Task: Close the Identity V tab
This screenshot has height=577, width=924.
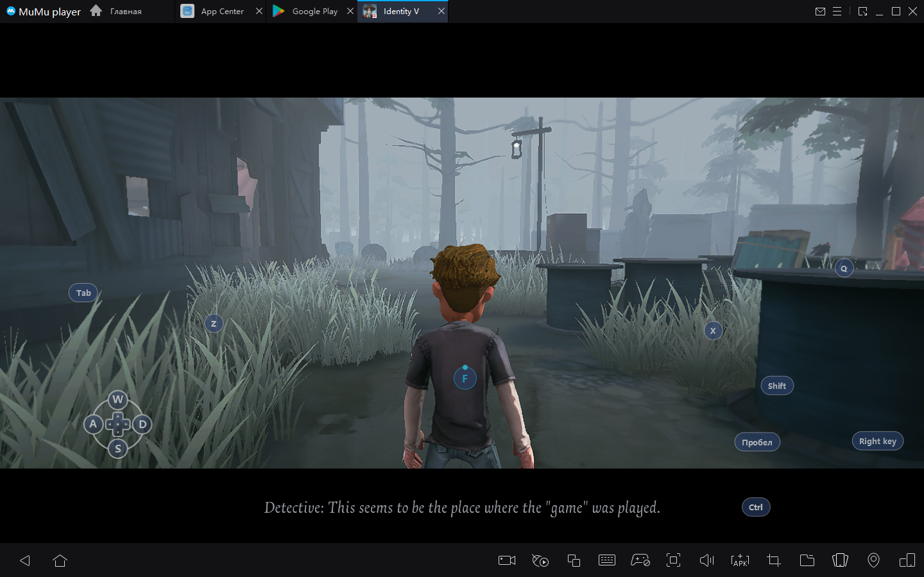Action: [x=441, y=12]
